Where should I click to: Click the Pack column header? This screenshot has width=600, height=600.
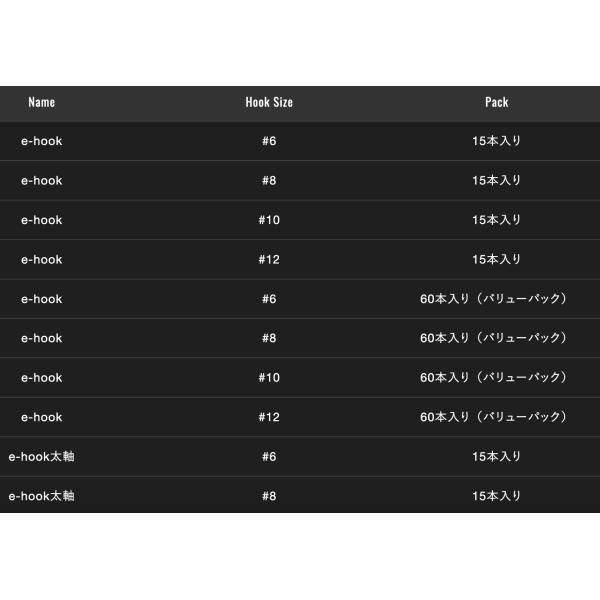point(496,102)
